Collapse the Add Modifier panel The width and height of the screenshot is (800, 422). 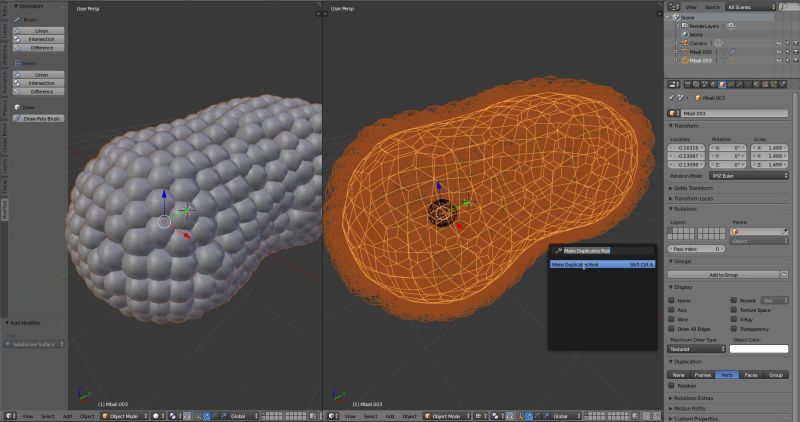[x=23, y=323]
